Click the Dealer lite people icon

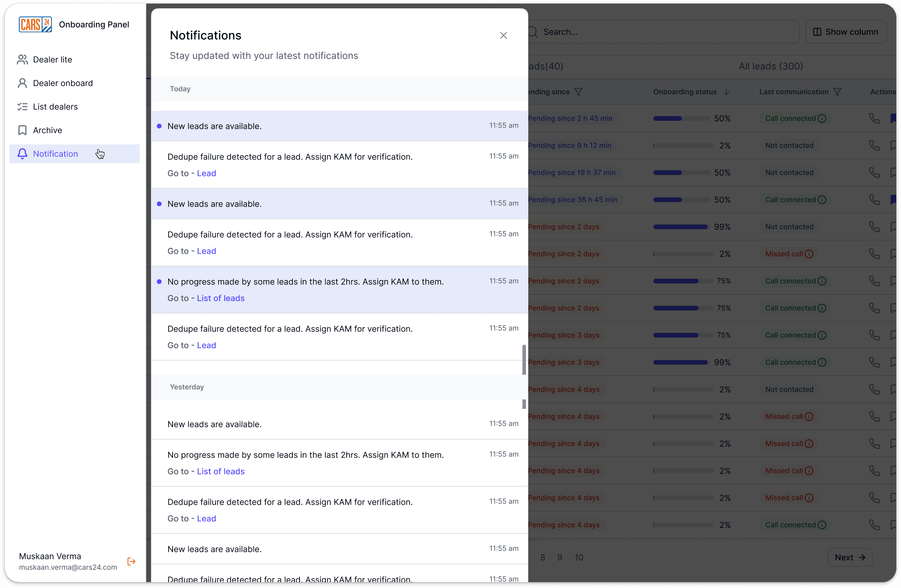pyautogui.click(x=22, y=60)
